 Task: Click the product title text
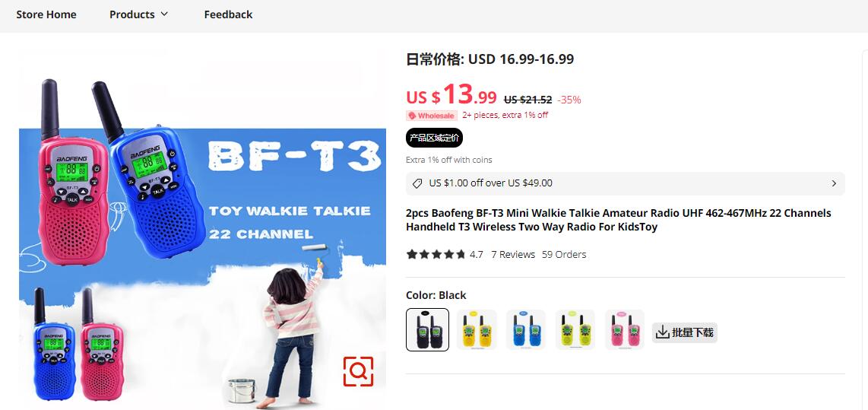click(619, 220)
